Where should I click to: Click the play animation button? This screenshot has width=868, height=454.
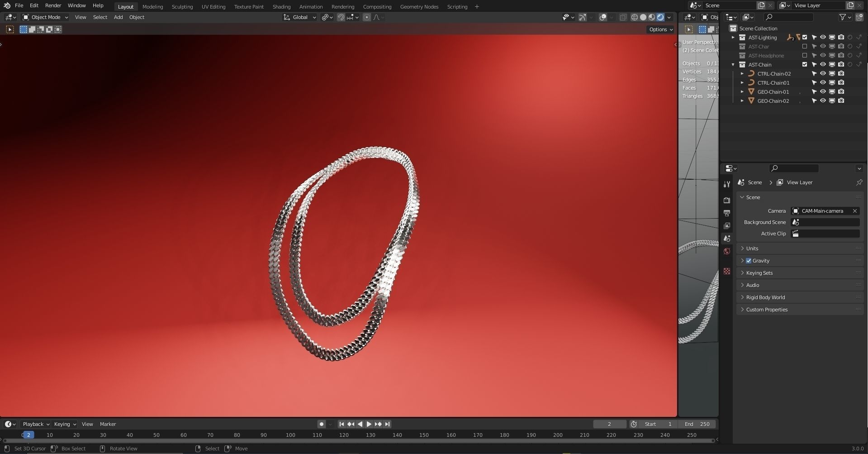[x=369, y=424]
